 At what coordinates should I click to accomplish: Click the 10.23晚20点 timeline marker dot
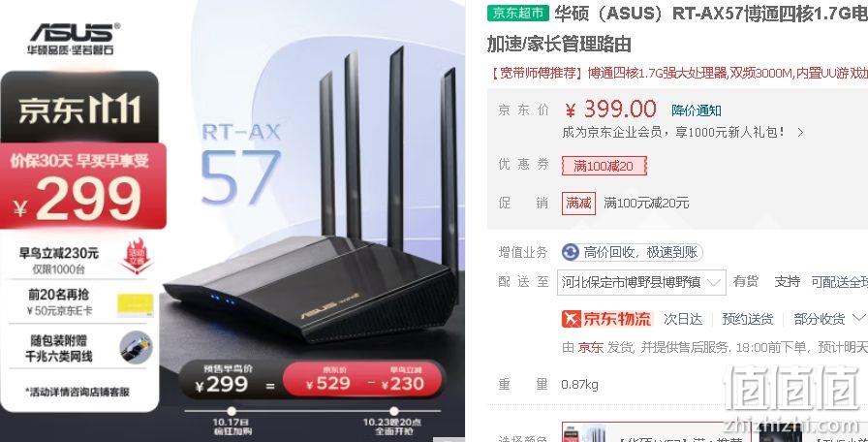[x=393, y=411]
